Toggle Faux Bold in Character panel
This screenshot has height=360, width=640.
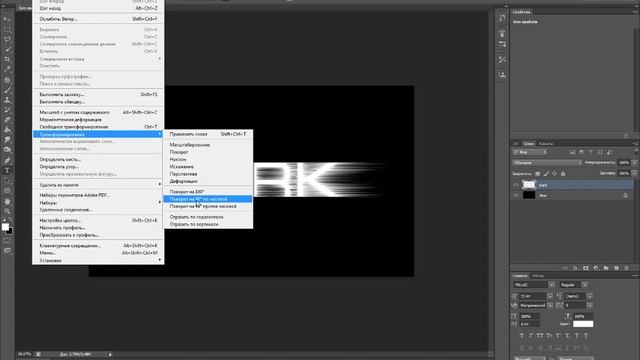point(522,336)
